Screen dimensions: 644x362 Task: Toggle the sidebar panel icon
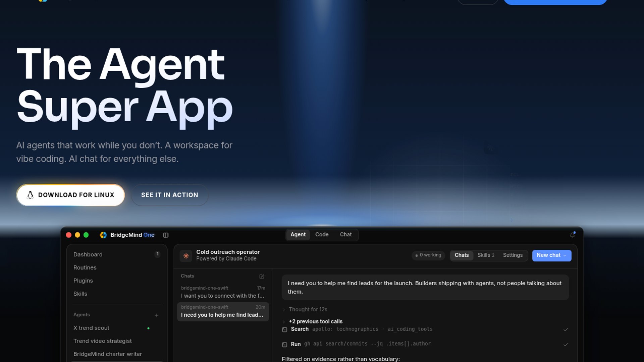pyautogui.click(x=166, y=235)
